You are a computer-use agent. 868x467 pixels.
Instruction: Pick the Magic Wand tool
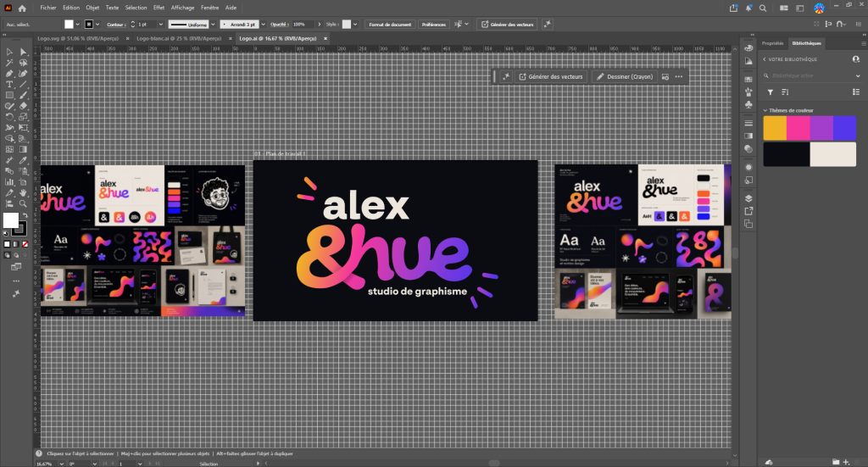click(9, 63)
